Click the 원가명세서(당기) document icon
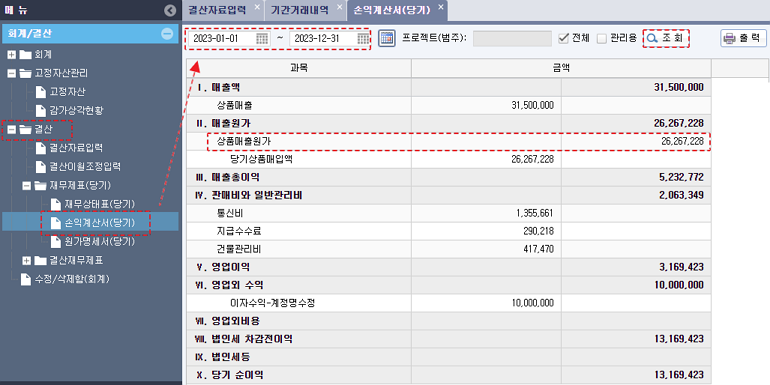770x385 pixels. pos(55,242)
